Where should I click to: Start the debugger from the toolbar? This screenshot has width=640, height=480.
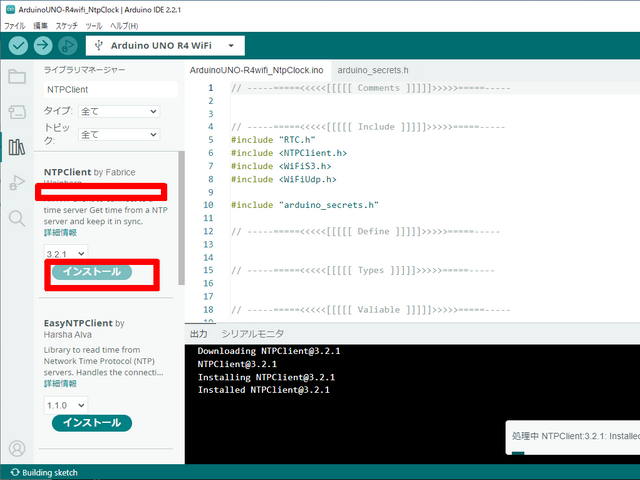click(x=68, y=45)
